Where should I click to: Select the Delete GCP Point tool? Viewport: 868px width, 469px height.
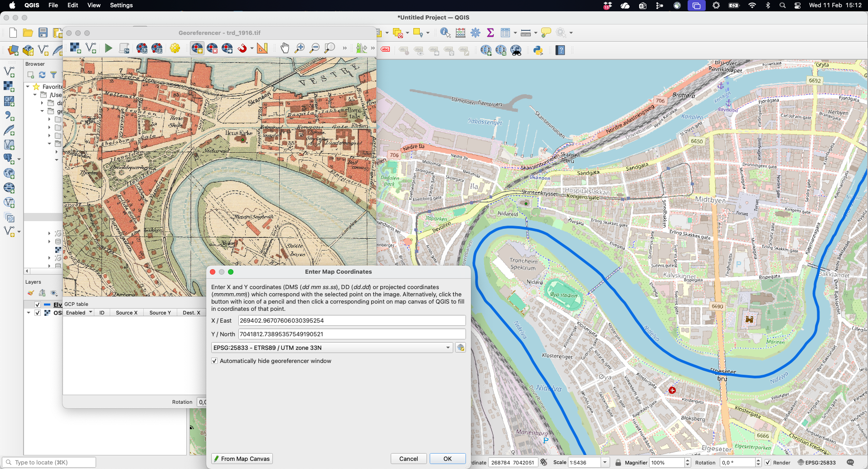click(x=212, y=48)
